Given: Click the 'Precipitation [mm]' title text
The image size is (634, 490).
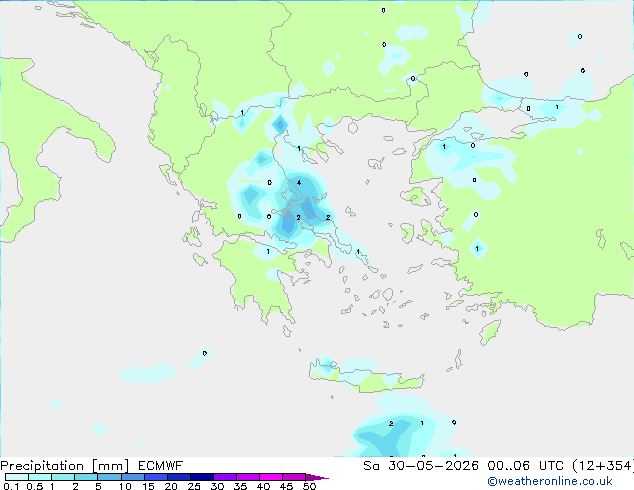Looking at the screenshot, I should point(65,466).
